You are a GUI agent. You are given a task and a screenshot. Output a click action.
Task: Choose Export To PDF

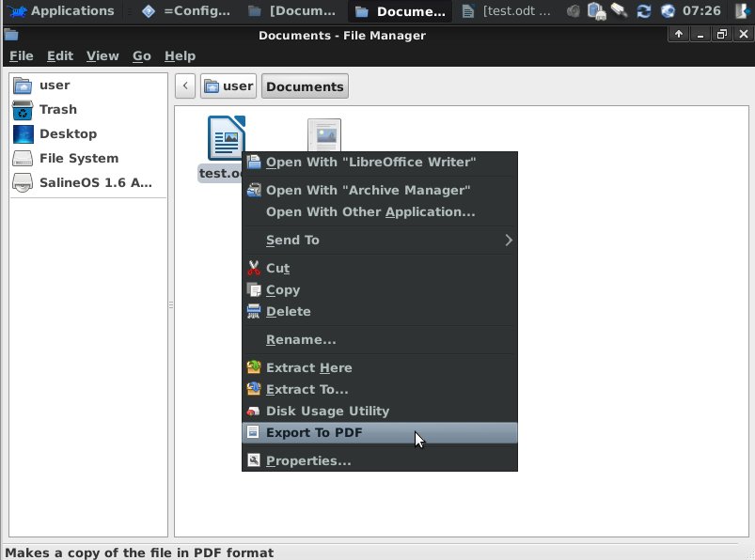tap(380, 432)
